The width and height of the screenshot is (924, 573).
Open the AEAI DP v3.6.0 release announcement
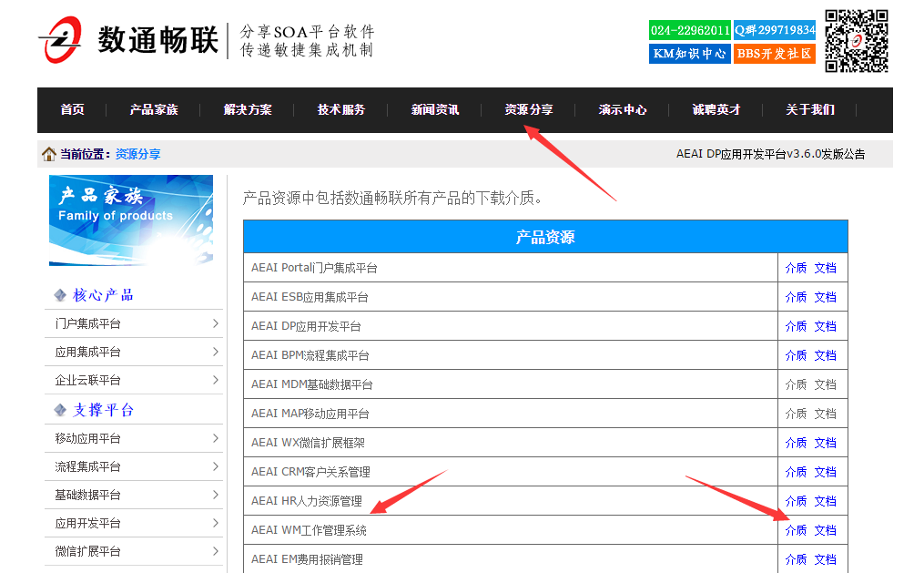pyautogui.click(x=770, y=154)
